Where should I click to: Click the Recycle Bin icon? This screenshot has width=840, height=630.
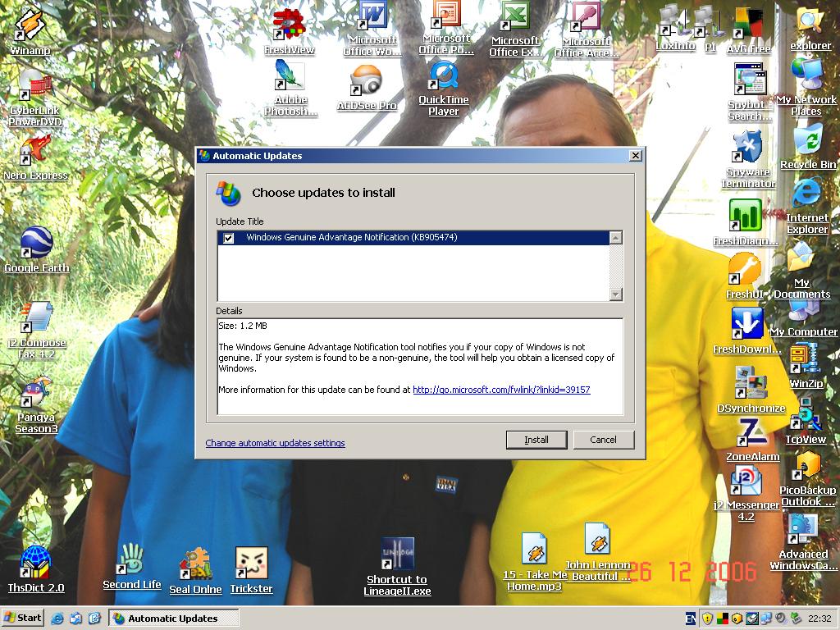click(x=808, y=148)
